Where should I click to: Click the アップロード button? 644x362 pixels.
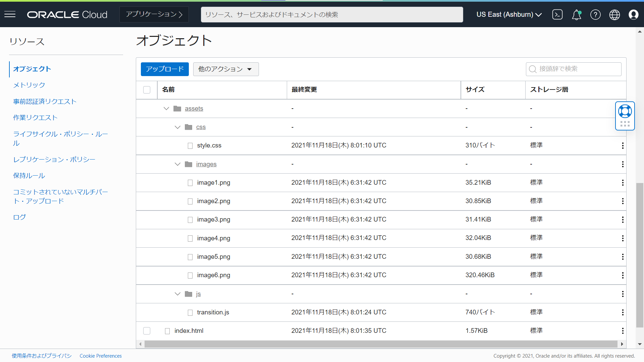(x=165, y=69)
